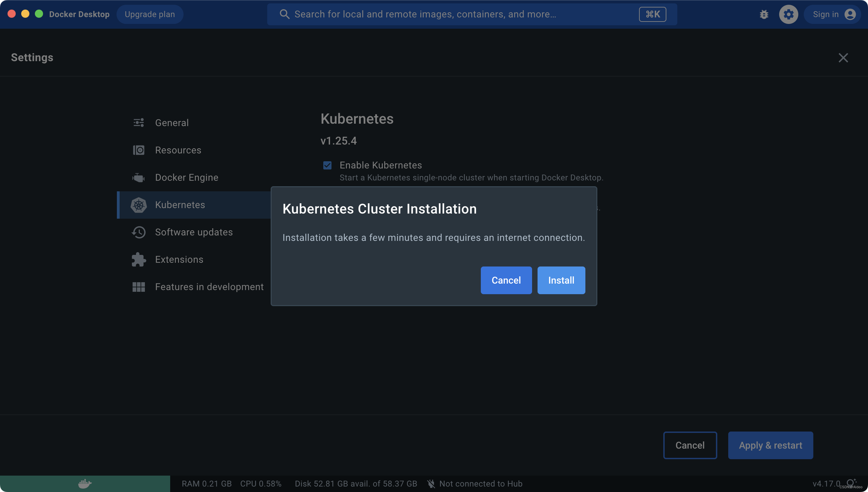Click the Kubernetes wheel icon
Viewport: 868px width, 492px height.
click(x=139, y=205)
